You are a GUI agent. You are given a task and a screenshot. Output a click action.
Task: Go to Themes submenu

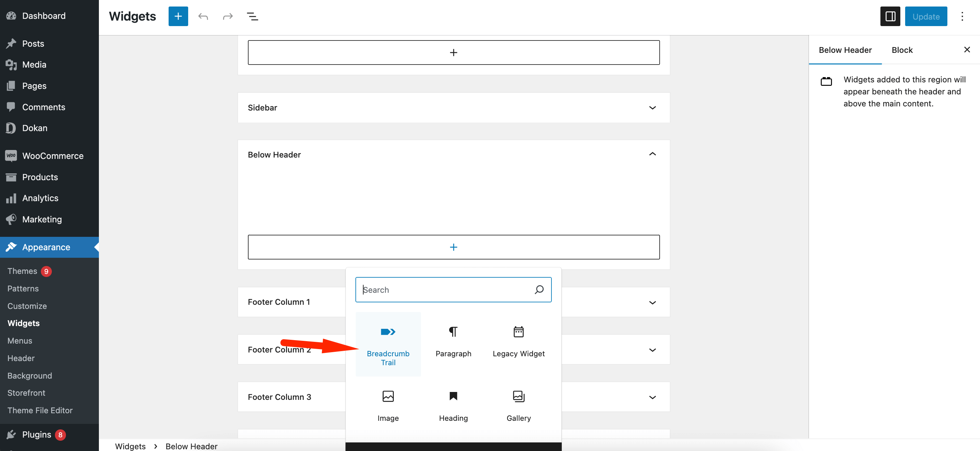click(22, 271)
